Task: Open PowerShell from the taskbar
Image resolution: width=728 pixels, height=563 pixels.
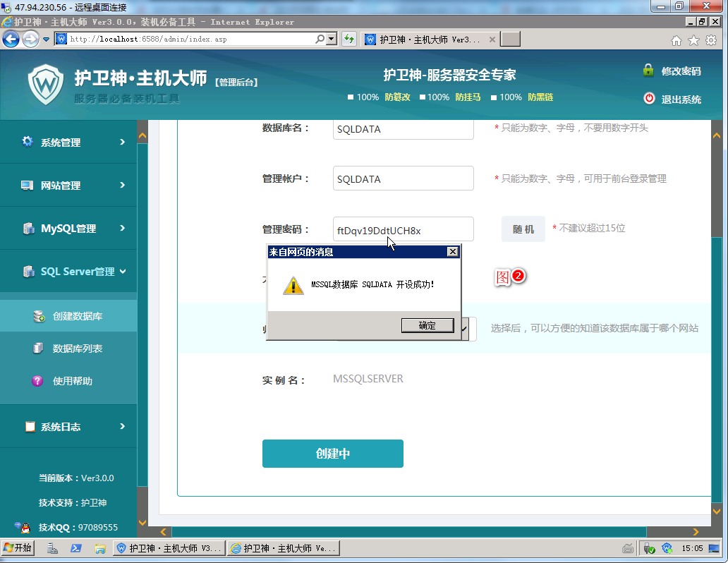Action: pos(76,548)
